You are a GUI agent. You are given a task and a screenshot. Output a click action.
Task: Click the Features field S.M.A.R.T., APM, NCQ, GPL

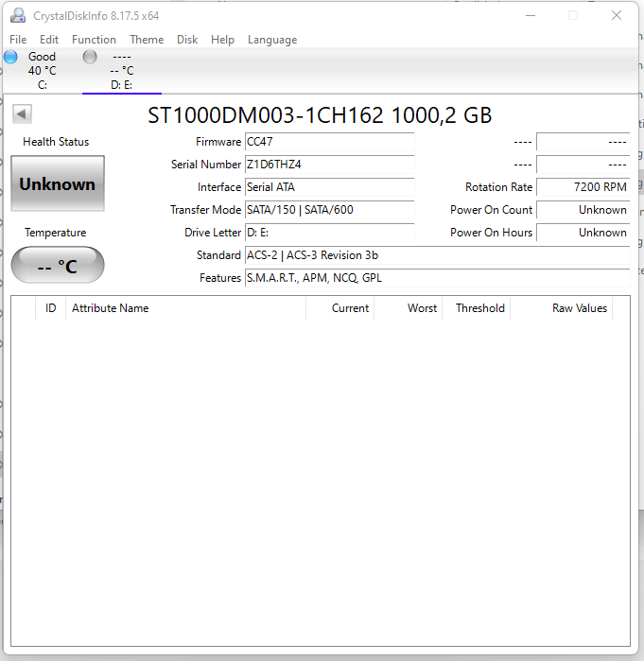[x=438, y=278]
